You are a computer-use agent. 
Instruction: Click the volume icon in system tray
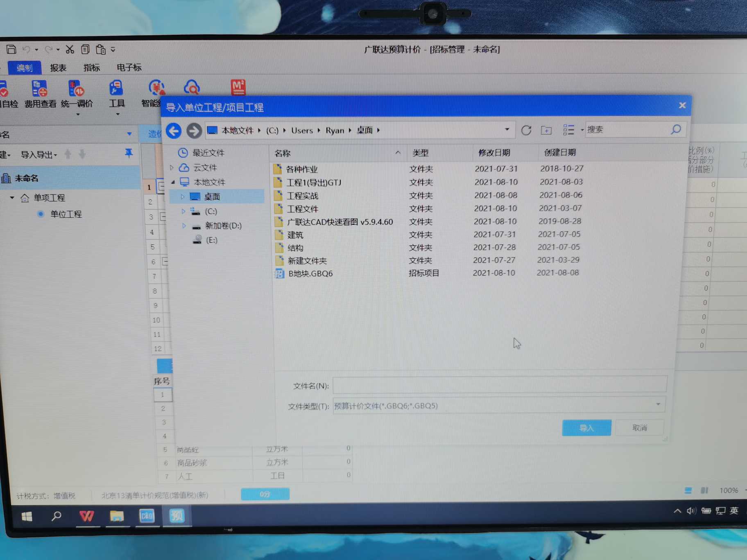click(x=691, y=511)
